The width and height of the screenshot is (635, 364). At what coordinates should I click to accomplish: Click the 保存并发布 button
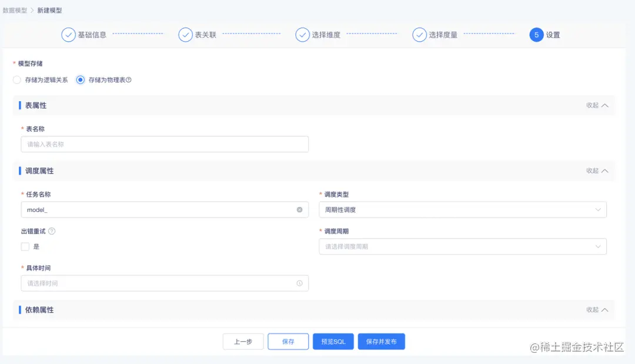[x=382, y=342]
